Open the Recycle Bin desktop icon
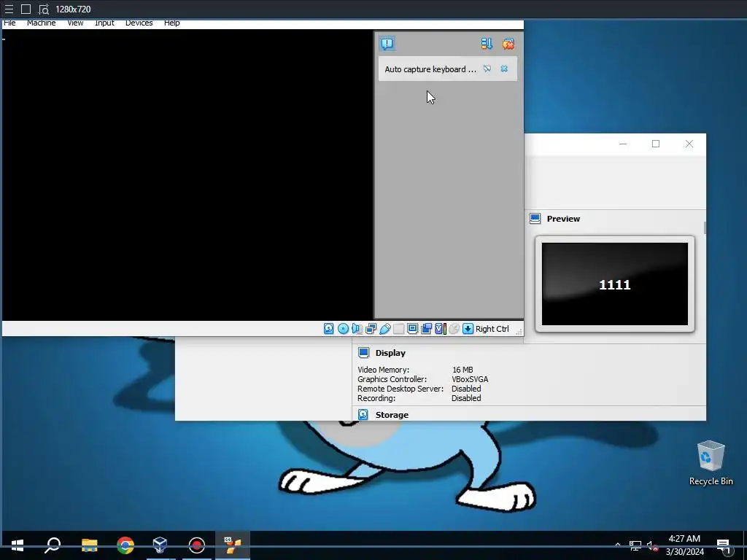 click(x=711, y=463)
